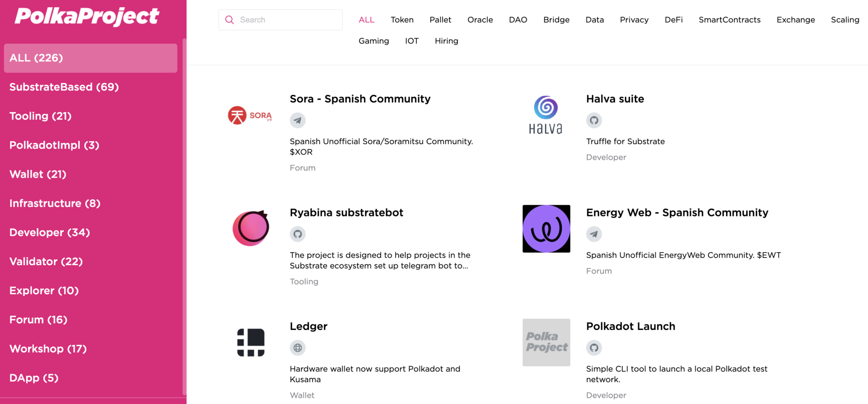The width and height of the screenshot is (868, 404).
Task: Click the Energy Web purple logo
Action: coord(546,229)
